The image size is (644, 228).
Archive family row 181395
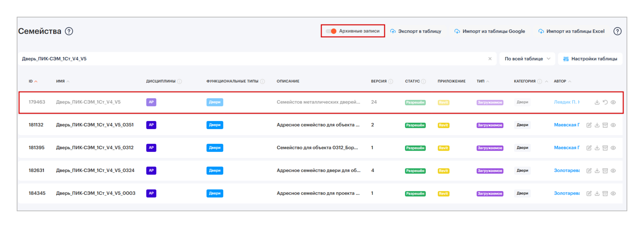[605, 148]
